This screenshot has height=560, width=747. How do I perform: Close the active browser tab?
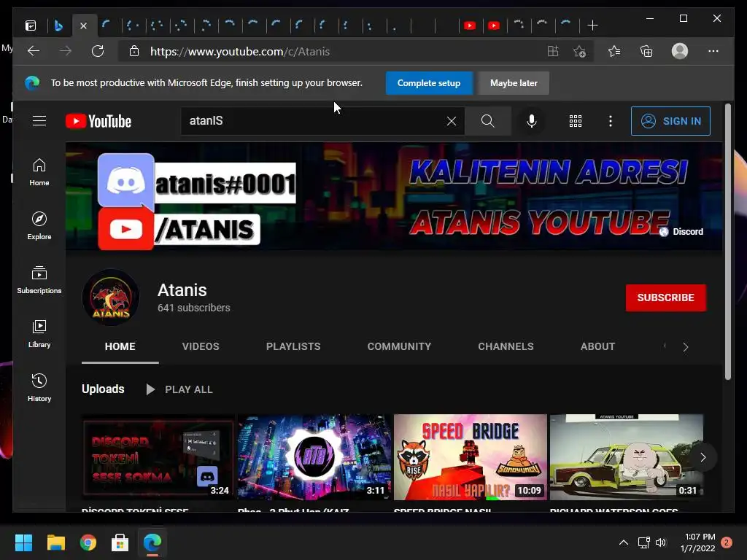click(83, 26)
